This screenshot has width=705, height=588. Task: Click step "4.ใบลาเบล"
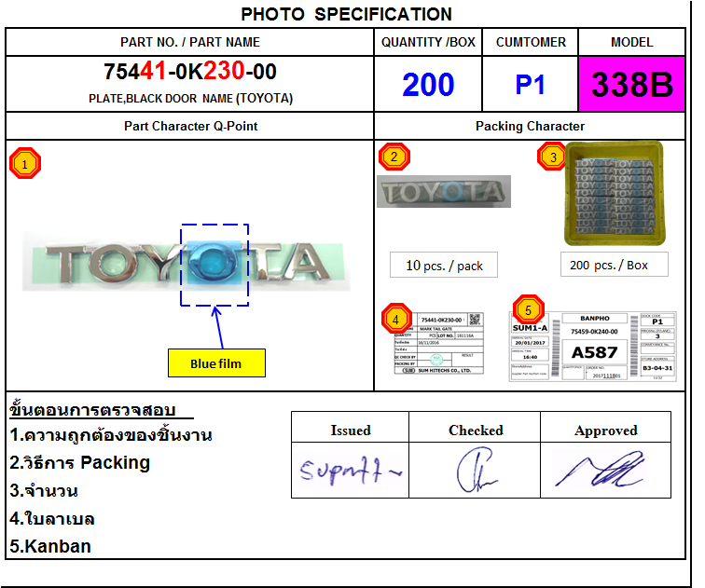click(x=51, y=518)
